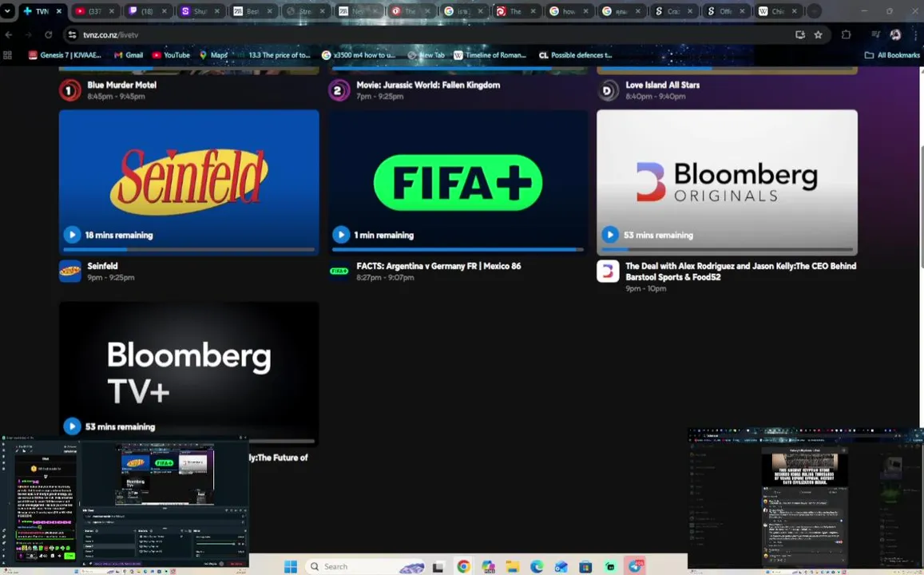The image size is (924, 575).
Task: Open Microsoft Edge from the taskbar
Action: [x=536, y=566]
